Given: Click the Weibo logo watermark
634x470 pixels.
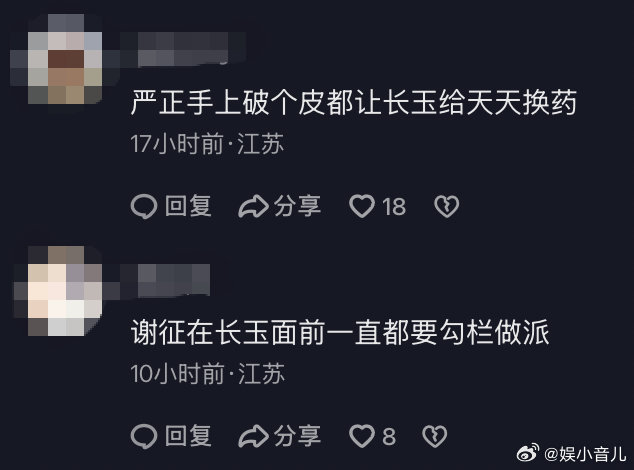Looking at the screenshot, I should tap(528, 453).
